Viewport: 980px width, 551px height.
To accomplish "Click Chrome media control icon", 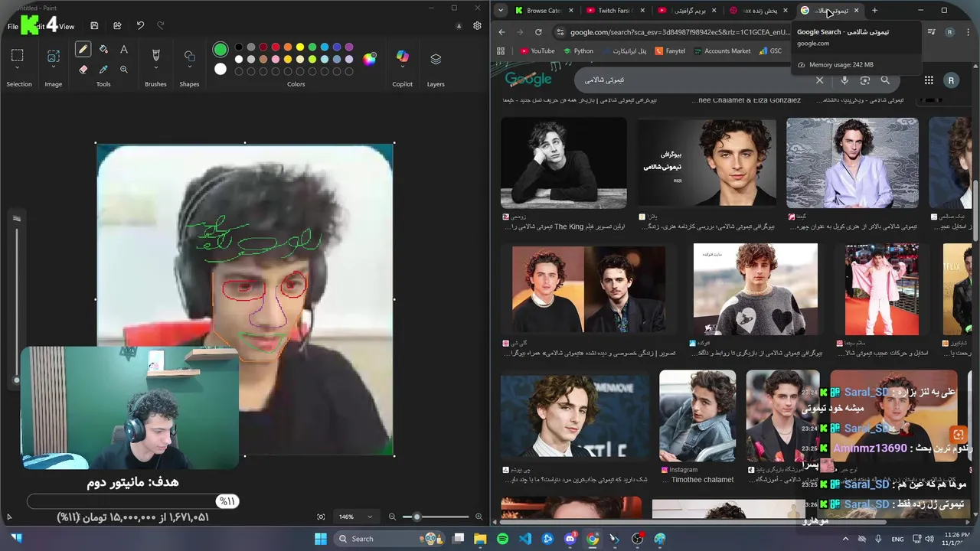I will point(932,32).
